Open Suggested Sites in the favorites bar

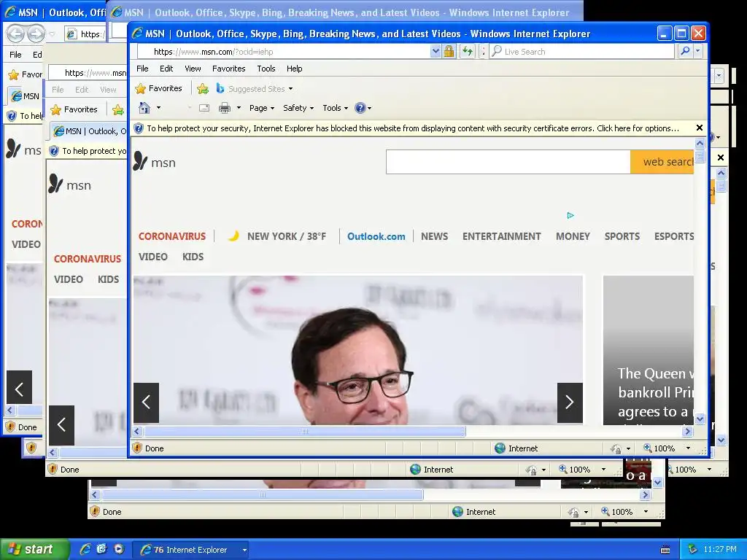255,88
